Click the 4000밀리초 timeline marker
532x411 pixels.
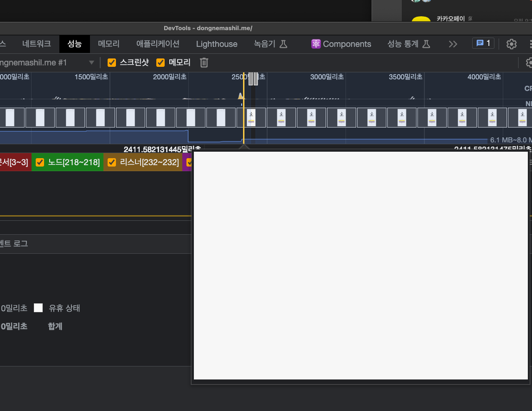[484, 77]
